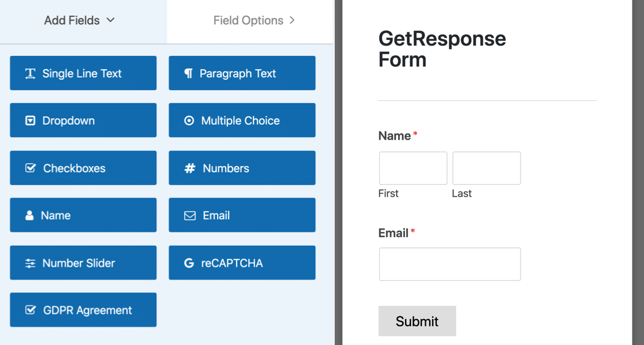Expand the Field Options arrow

pyautogui.click(x=292, y=20)
